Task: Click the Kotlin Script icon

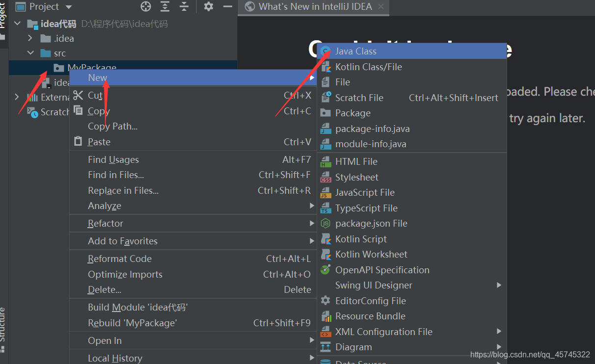Action: pos(325,239)
